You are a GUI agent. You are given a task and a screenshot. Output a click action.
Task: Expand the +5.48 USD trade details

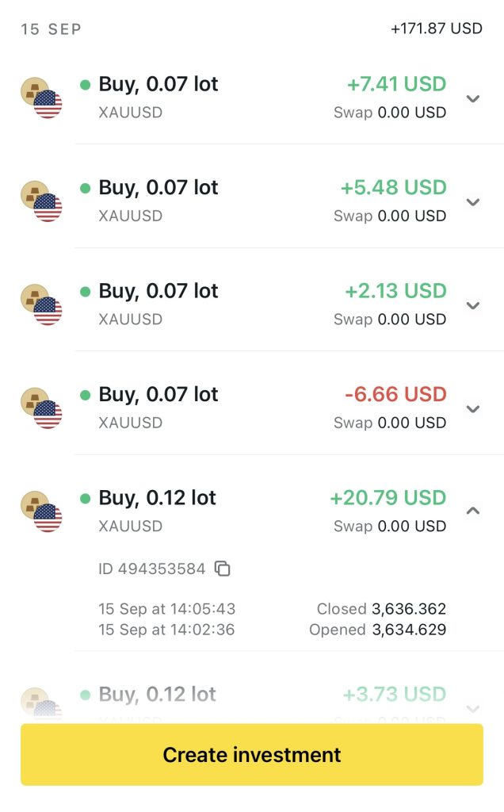pyautogui.click(x=473, y=201)
